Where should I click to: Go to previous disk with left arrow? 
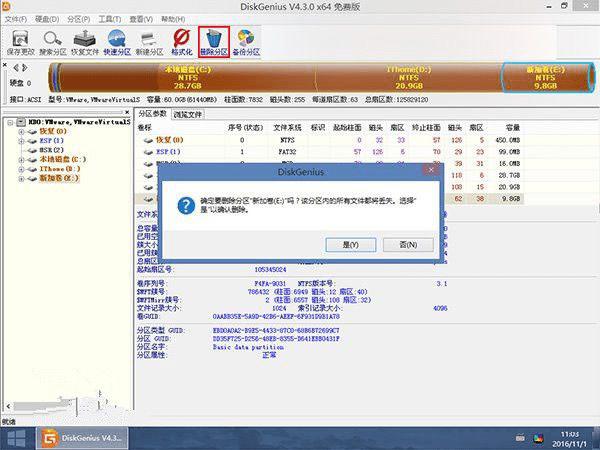[x=16, y=68]
